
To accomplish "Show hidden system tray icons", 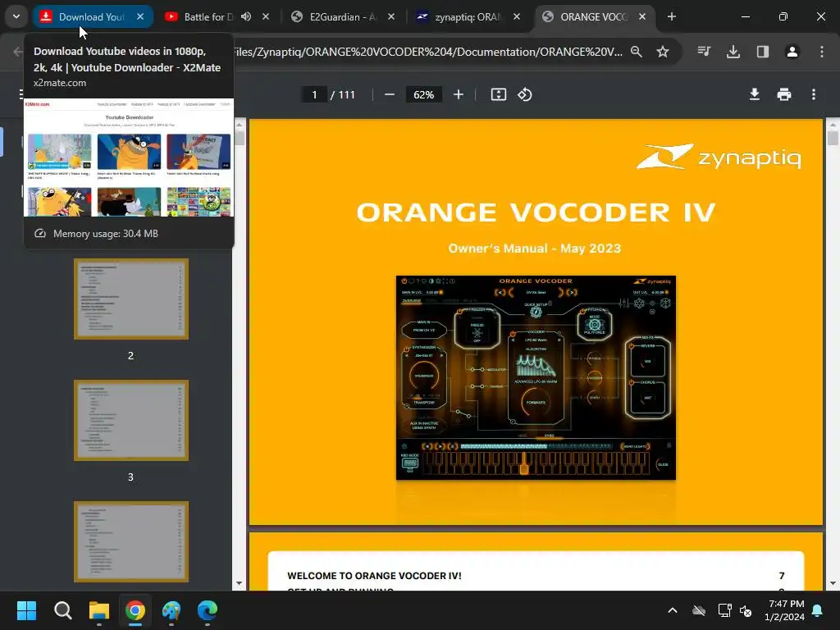I will point(673,610).
